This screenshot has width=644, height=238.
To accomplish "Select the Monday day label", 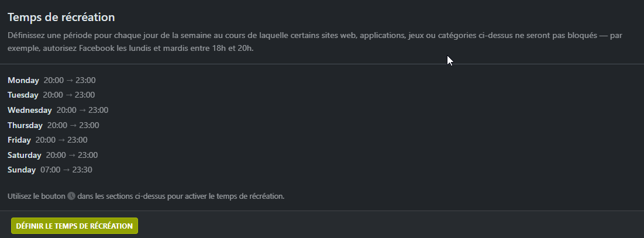I will tap(23, 80).
